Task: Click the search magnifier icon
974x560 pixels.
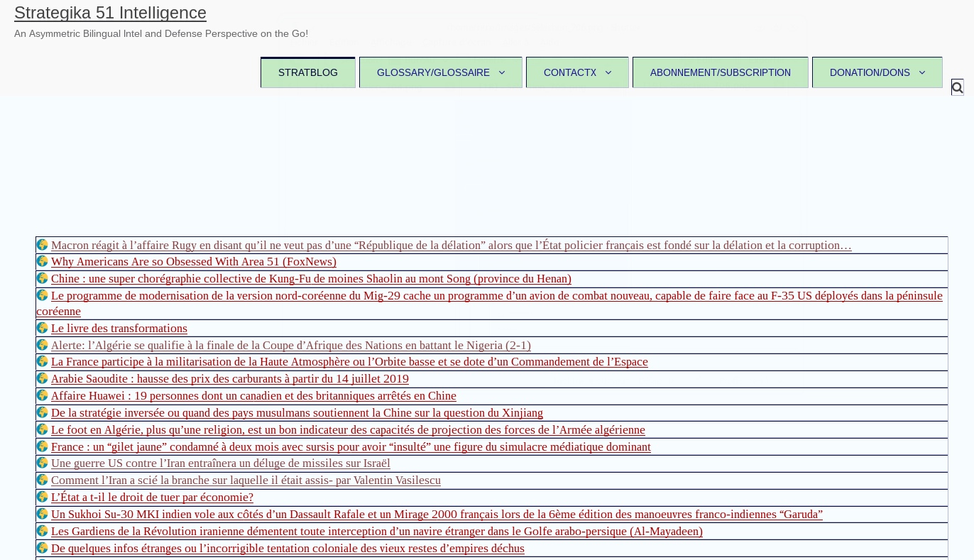Action: (x=957, y=87)
